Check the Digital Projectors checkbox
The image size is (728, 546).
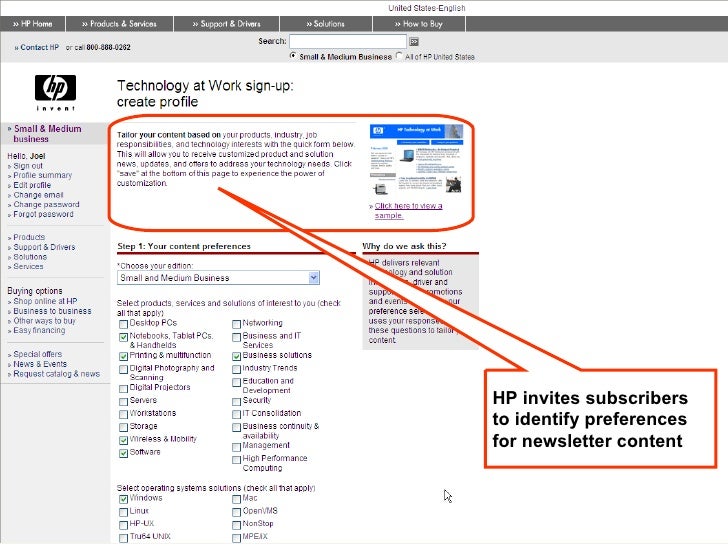click(123, 388)
